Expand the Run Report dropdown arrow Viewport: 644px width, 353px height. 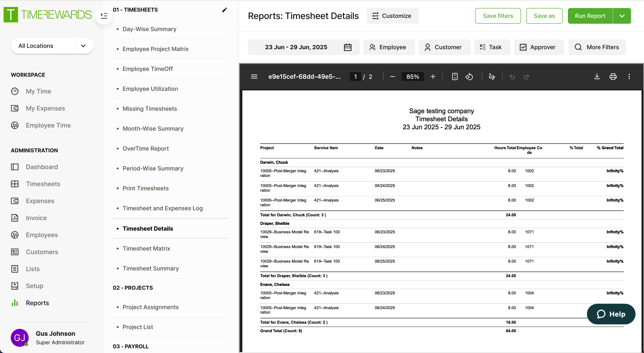point(622,16)
